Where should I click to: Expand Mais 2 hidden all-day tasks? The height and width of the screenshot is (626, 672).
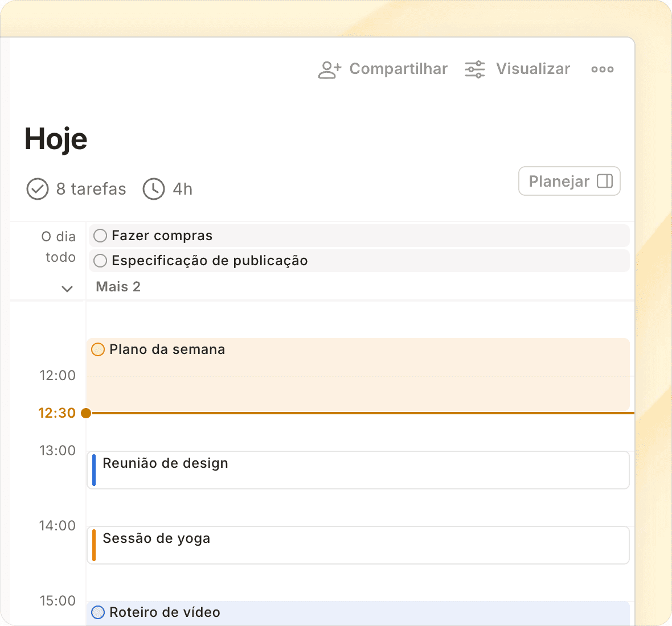pos(118,287)
